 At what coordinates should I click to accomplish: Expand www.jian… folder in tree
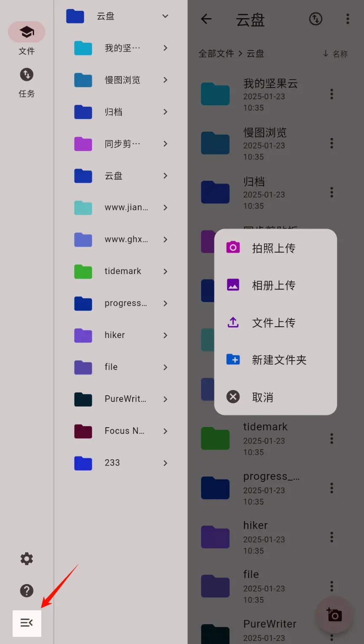(166, 208)
